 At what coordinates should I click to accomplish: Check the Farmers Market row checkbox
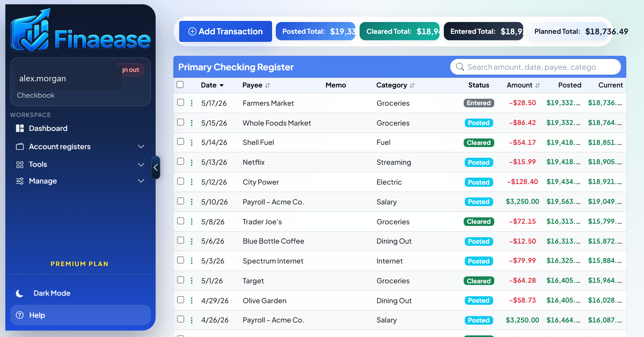tap(181, 102)
